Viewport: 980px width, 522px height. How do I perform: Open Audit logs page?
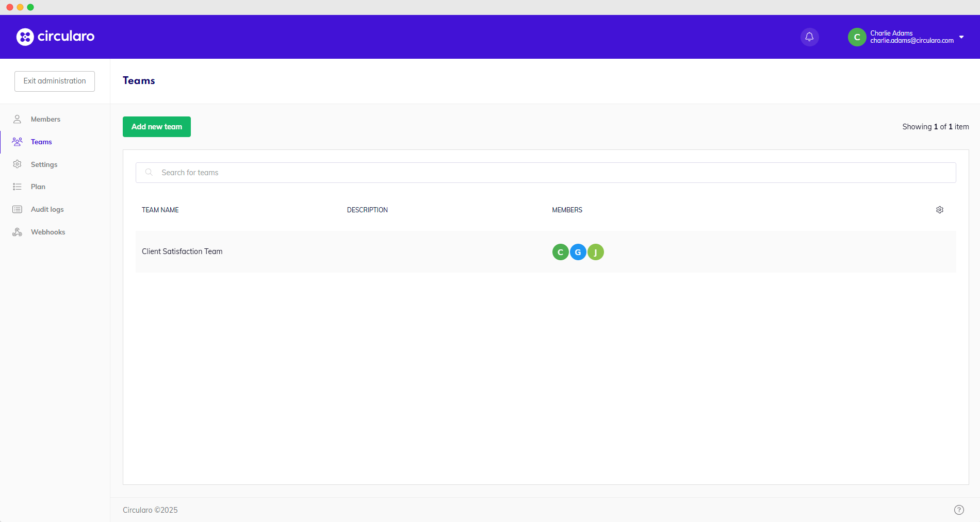click(47, 209)
